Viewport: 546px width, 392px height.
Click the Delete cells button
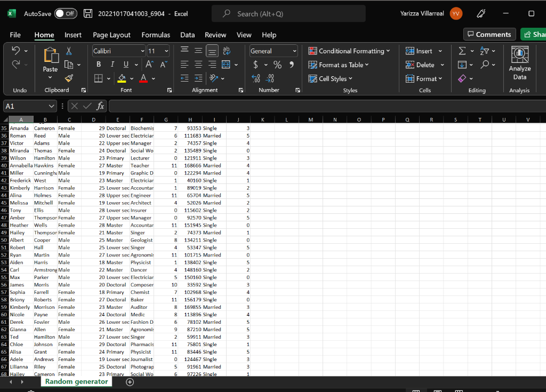(x=420, y=65)
